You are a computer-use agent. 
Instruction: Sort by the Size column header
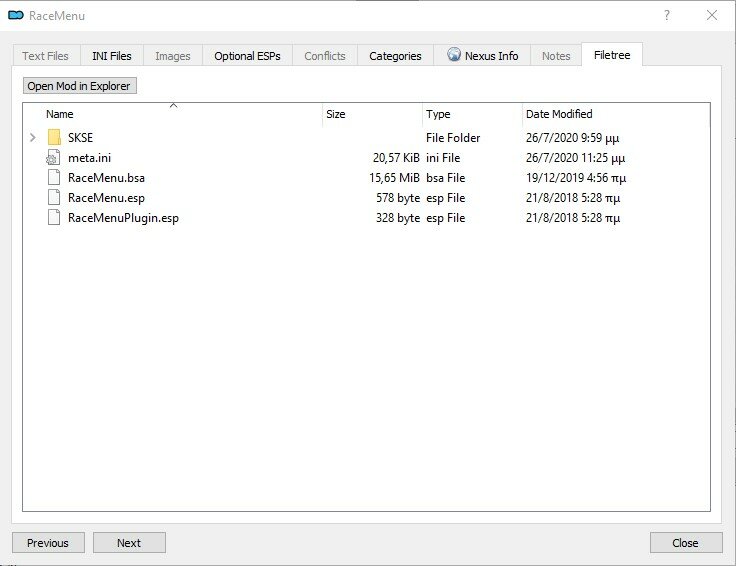(x=372, y=114)
